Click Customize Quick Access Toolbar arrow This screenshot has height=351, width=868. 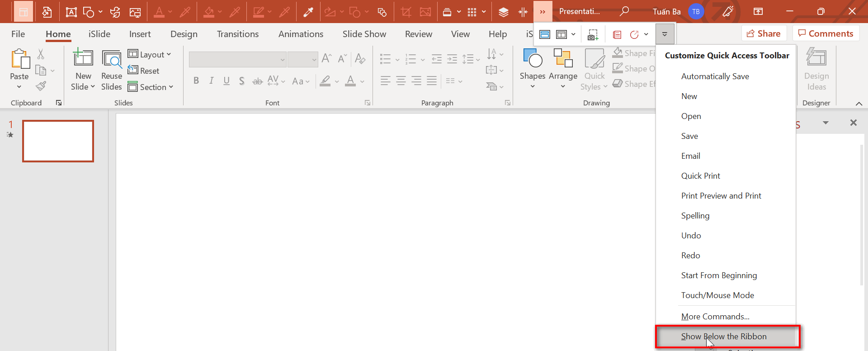point(665,34)
